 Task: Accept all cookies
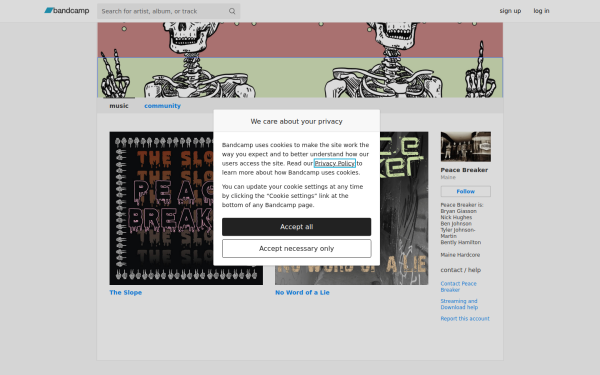(297, 227)
